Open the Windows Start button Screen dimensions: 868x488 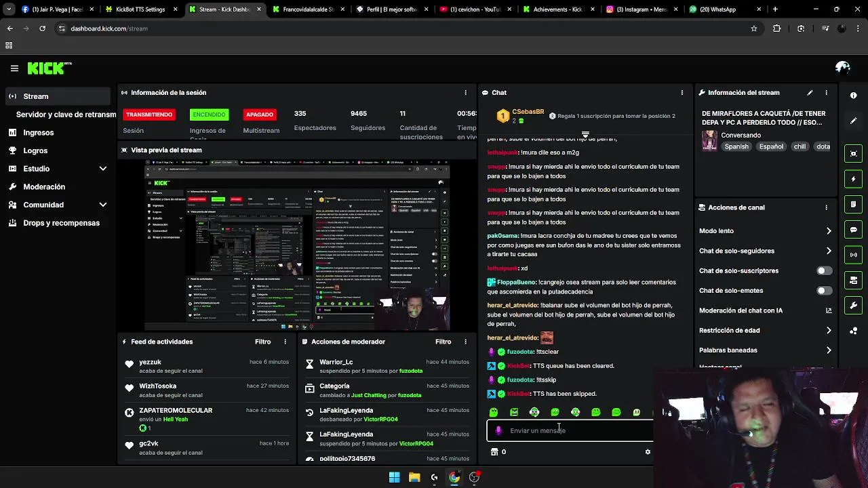(394, 477)
